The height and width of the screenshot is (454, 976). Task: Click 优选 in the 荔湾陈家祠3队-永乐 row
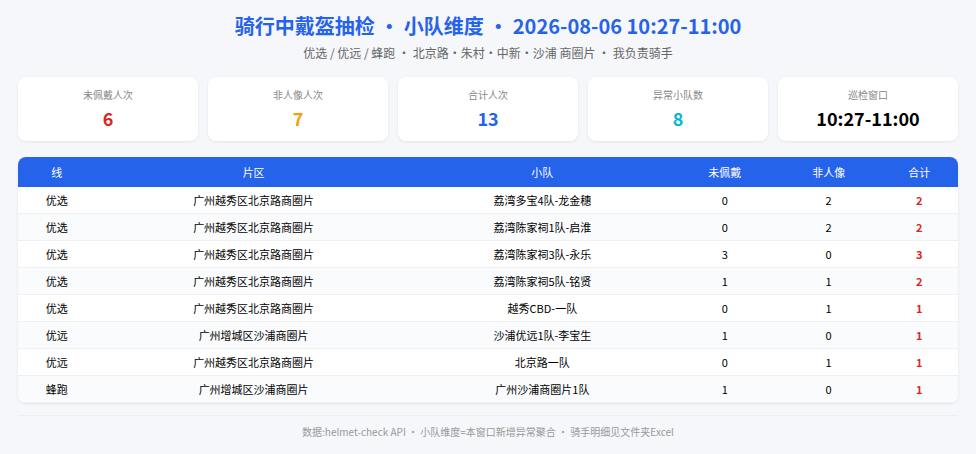pos(57,255)
